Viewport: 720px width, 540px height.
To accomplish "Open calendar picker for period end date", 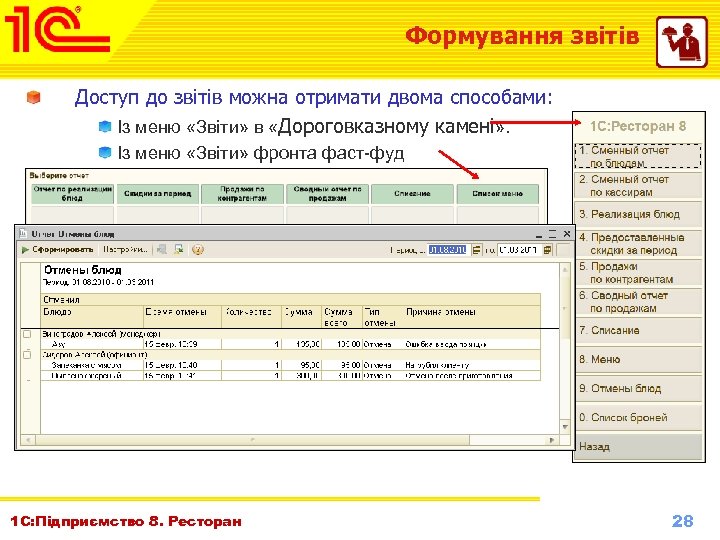I will click(547, 249).
